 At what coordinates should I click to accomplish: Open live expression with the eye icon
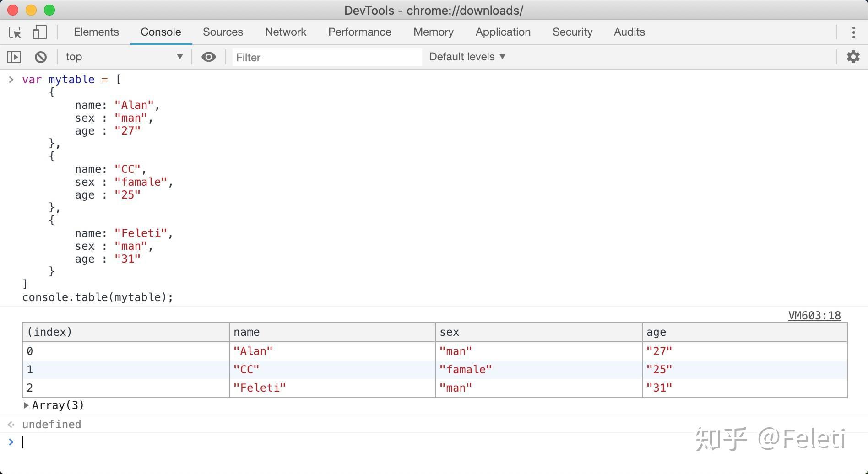pyautogui.click(x=209, y=57)
